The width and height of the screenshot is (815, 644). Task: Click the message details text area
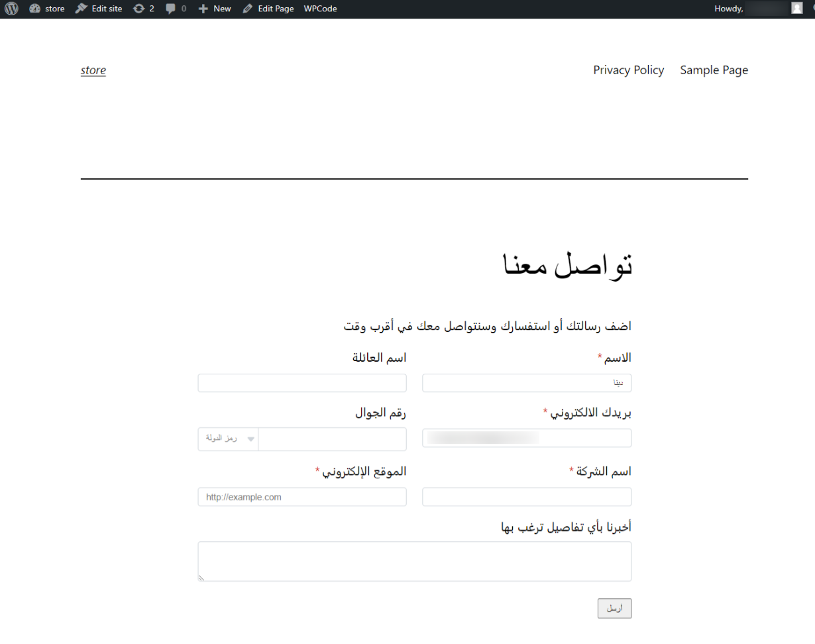pos(414,561)
